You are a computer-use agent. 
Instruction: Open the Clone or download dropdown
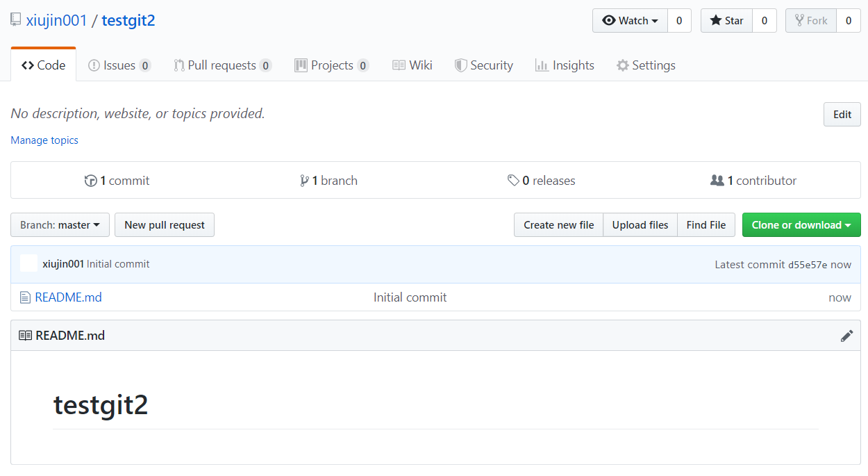[801, 225]
